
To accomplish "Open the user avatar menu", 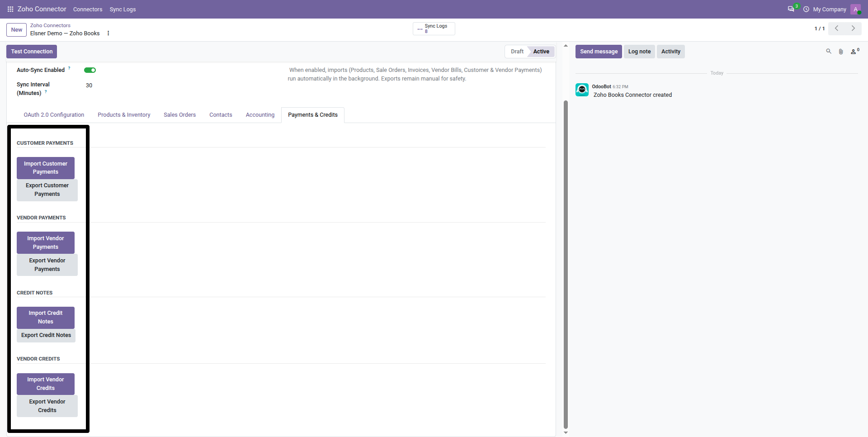I will pyautogui.click(x=855, y=9).
